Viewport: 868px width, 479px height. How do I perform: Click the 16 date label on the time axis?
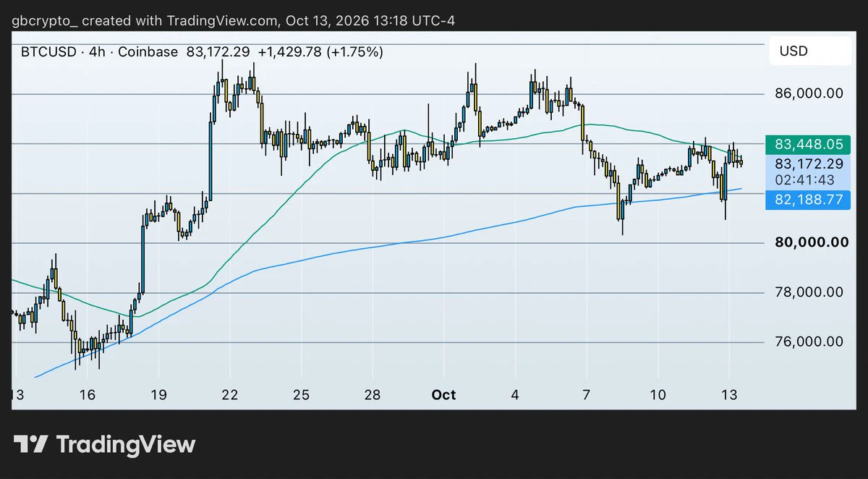coord(88,395)
